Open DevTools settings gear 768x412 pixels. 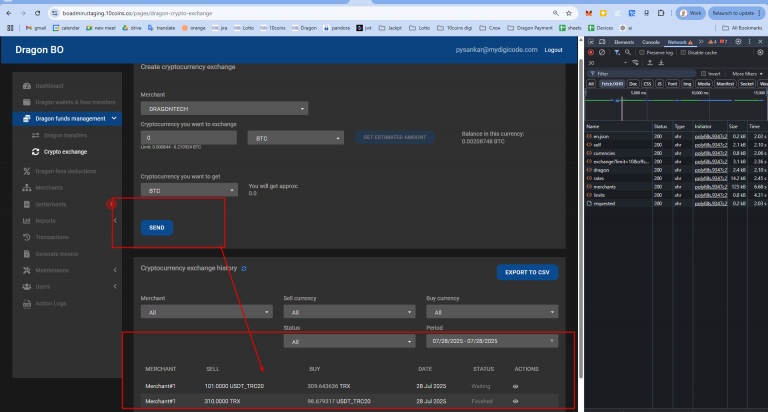(738, 42)
